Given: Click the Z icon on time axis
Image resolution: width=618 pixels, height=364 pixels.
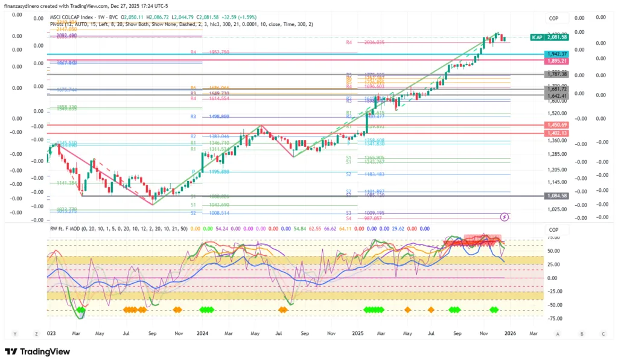Looking at the screenshot, I should click(x=37, y=333).
